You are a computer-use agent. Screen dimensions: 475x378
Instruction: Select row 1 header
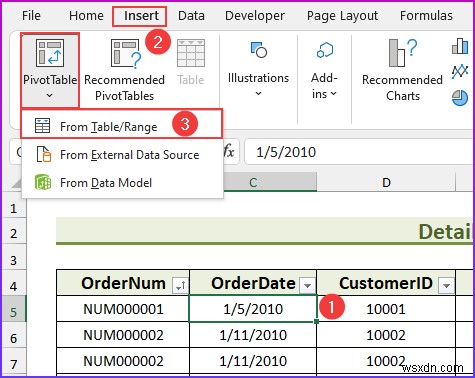point(14,209)
